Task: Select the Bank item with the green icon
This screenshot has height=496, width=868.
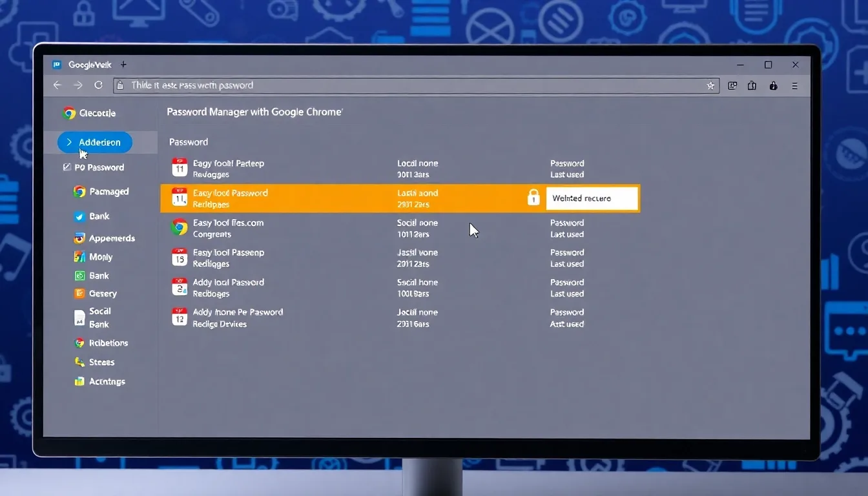Action: (x=92, y=276)
